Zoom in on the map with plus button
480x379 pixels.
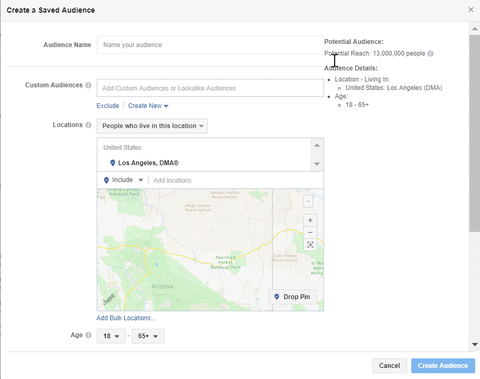310,220
